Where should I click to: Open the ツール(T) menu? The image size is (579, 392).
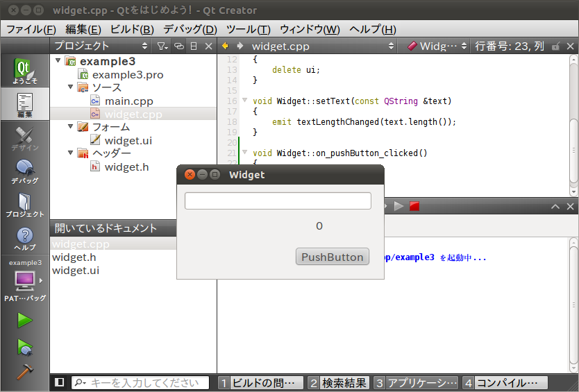pos(248,29)
